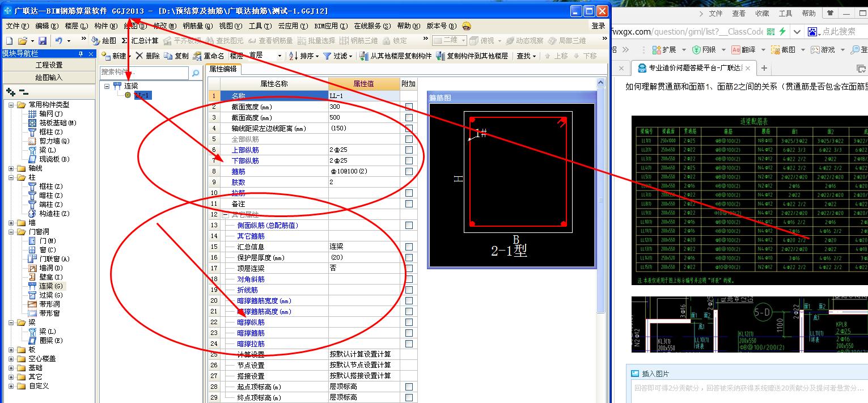Open the 文件(F) menu
This screenshot has width=868, height=403.
click(17, 26)
